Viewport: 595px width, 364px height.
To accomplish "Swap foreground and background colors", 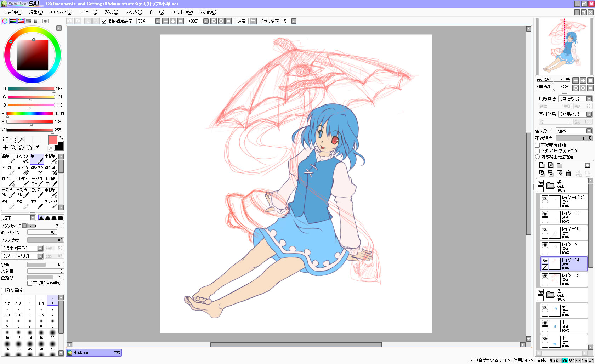I will point(61,138).
